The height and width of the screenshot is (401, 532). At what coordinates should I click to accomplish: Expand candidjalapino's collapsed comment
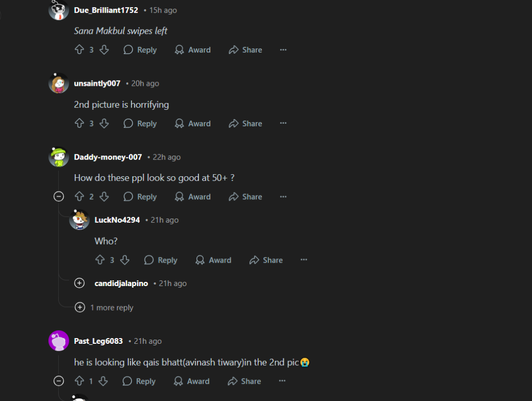(x=79, y=283)
